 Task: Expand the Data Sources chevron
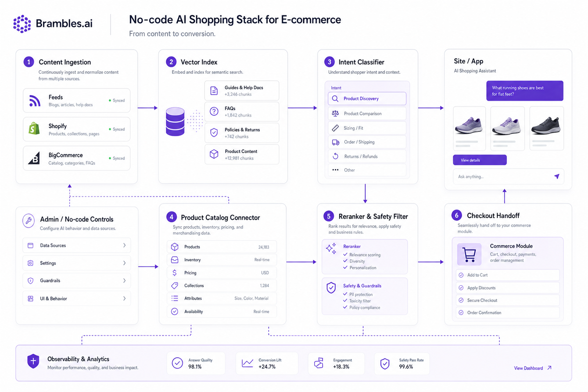[125, 245]
